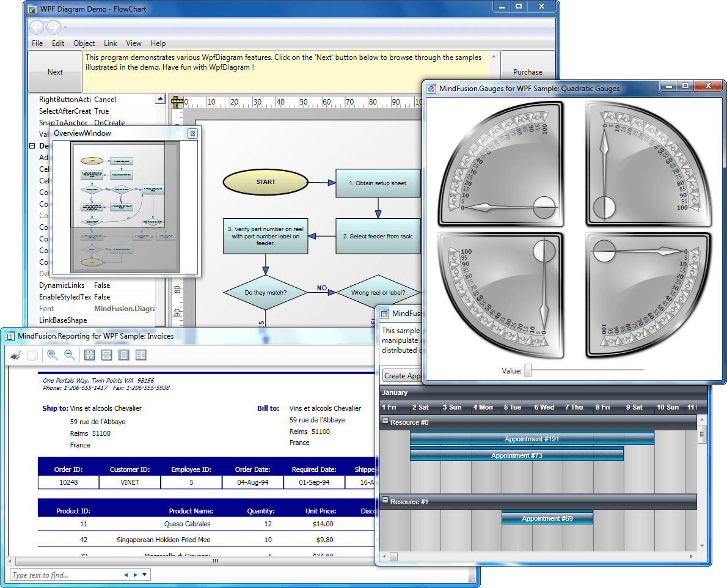The height and width of the screenshot is (588, 727).
Task: Click the find next arrow in search bar
Action: pyautogui.click(x=136, y=575)
